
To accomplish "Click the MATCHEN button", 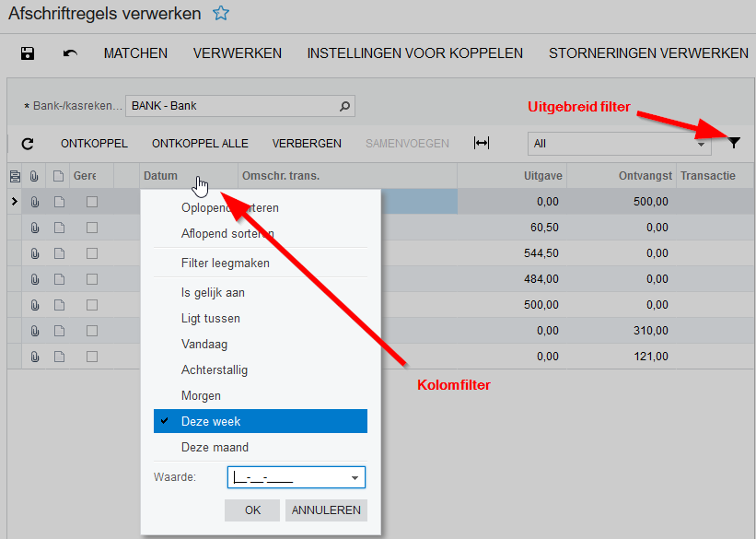I will (135, 53).
